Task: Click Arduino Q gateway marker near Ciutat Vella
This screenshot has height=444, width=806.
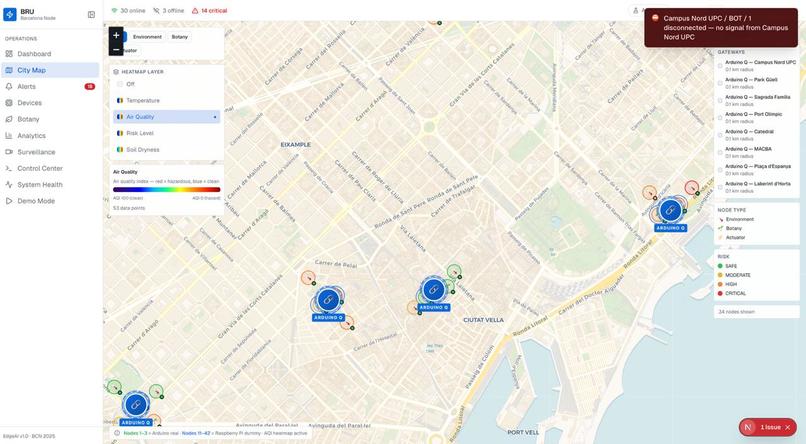Action: pos(434,289)
